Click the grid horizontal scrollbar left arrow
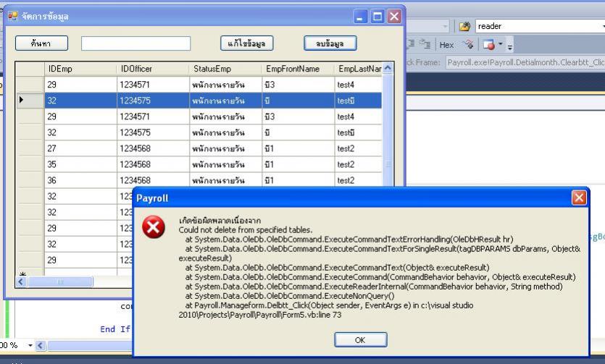The height and width of the screenshot is (364, 605). 21,282
